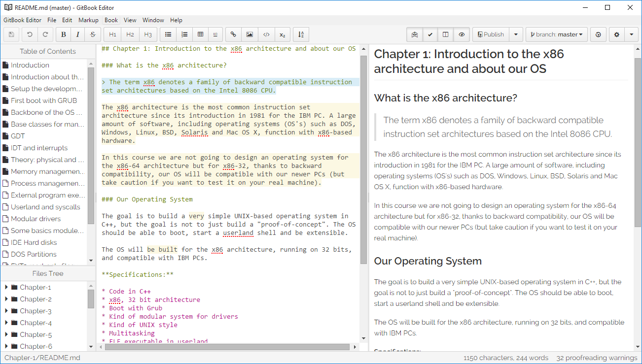The image size is (642, 364).
Task: Insert an image using the picture icon
Action: point(250,34)
